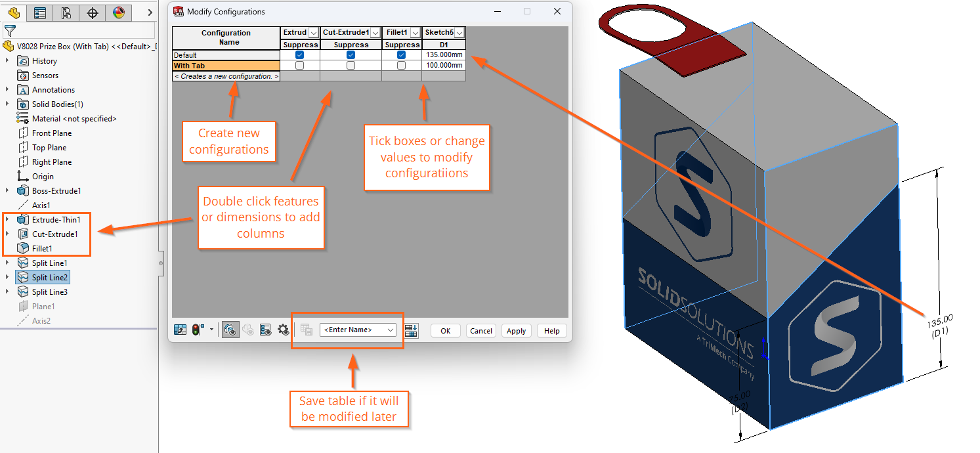
Task: Click the parameters list icon in dialog toolbar
Action: [265, 329]
